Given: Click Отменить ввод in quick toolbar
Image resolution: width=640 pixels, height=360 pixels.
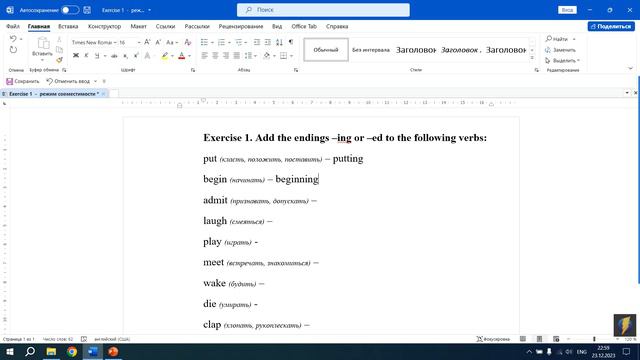Looking at the screenshot, I should click(x=68, y=81).
